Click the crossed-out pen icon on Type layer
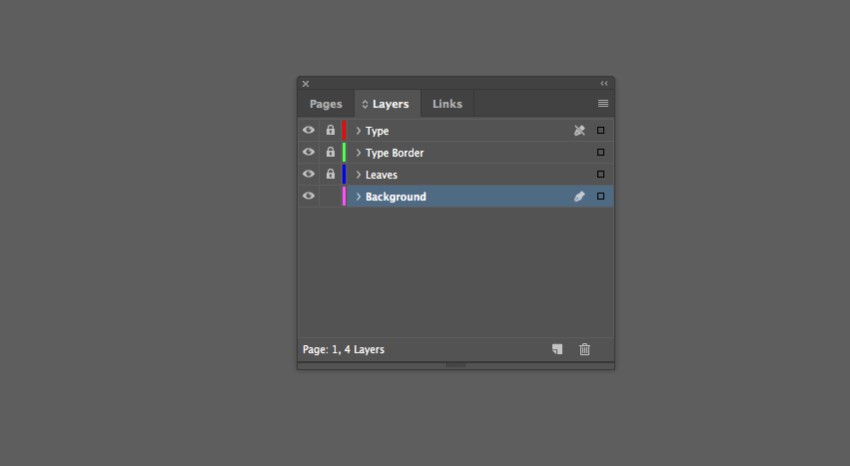The width and height of the screenshot is (850, 466). [x=579, y=131]
